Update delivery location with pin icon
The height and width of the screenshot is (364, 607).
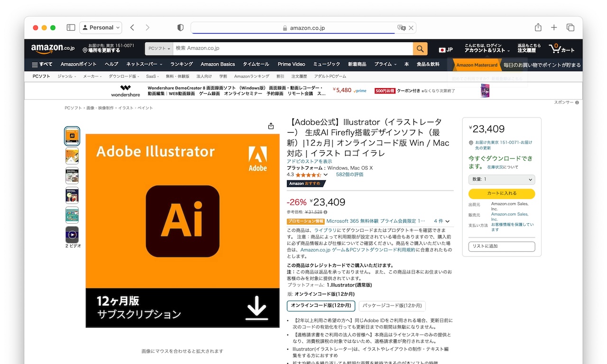109,48
